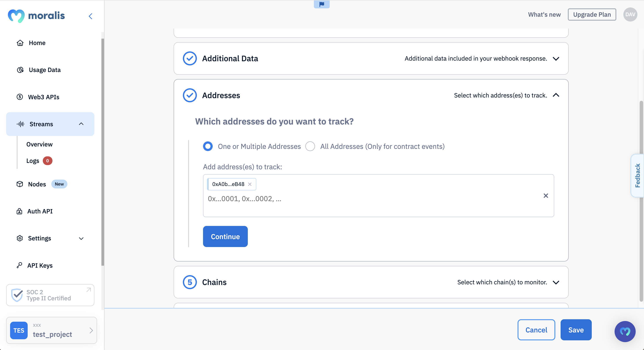This screenshot has width=644, height=350.
Task: Toggle the Additional Data section collapse
Action: pyautogui.click(x=556, y=58)
